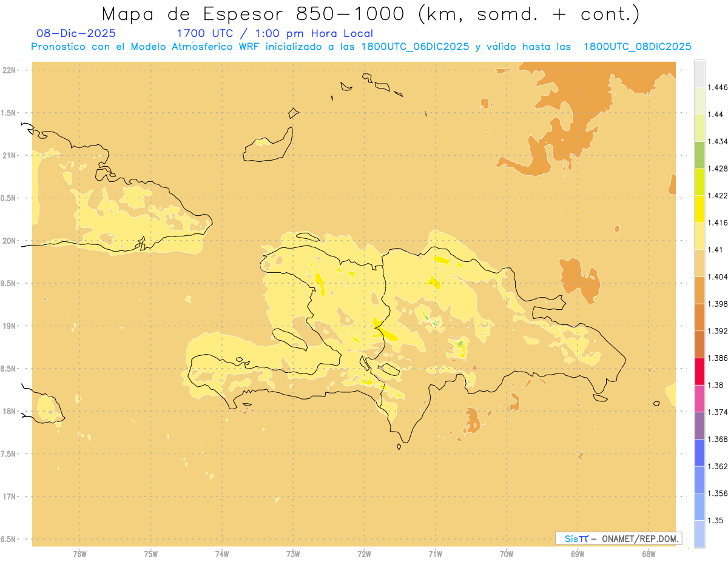Click the date text '08-Dic-2025'
This screenshot has height=562, width=728.
(x=76, y=33)
